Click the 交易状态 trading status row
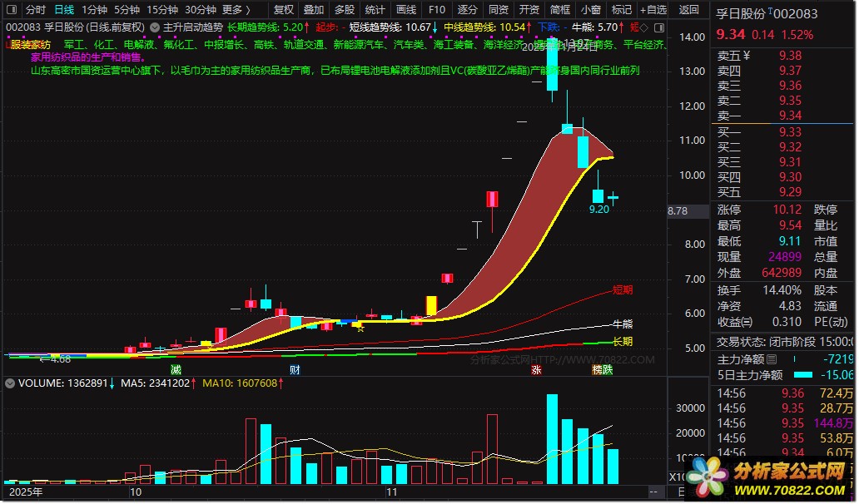This screenshot has height=504, width=859. click(x=784, y=342)
